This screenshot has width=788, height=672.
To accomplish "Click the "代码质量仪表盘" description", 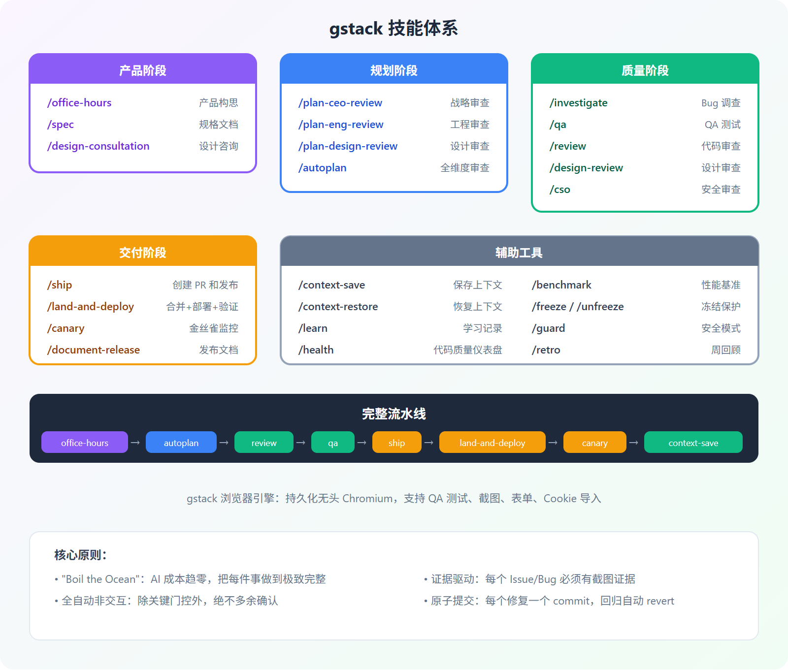I will [x=468, y=350].
